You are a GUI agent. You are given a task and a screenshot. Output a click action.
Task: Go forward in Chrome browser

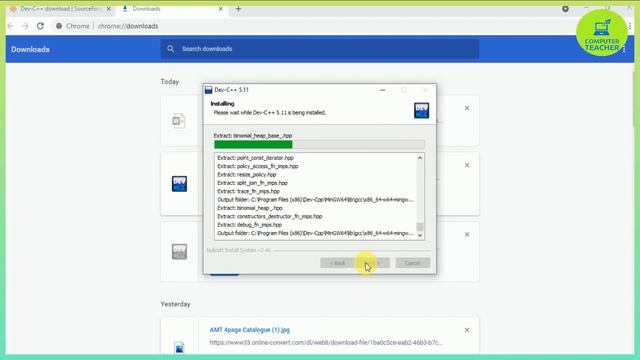[25, 26]
